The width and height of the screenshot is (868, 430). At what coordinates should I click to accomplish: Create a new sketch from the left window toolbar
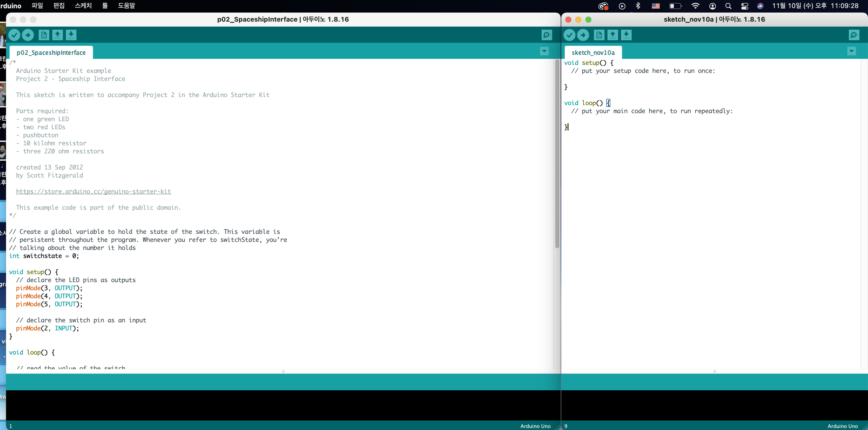coord(44,35)
